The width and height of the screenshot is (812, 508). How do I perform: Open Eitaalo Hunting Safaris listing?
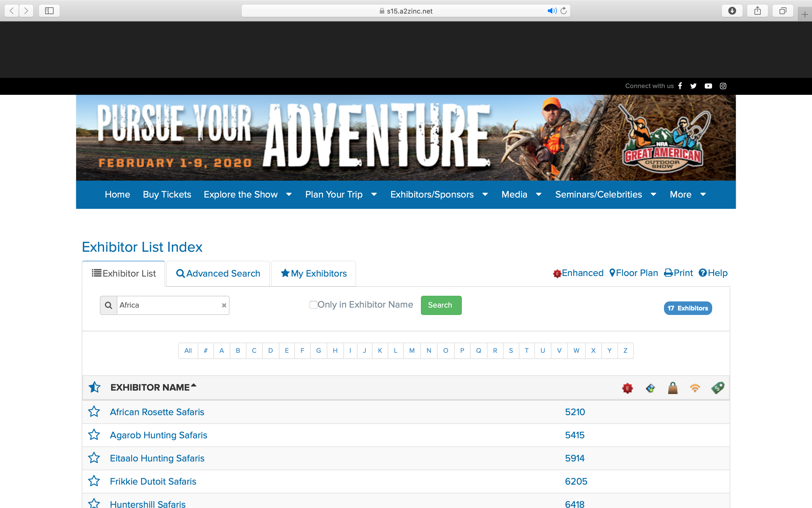[x=157, y=458]
